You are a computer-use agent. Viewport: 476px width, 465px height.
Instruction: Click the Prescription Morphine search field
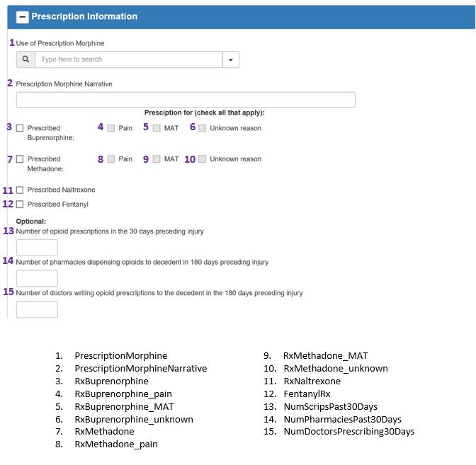point(127,59)
